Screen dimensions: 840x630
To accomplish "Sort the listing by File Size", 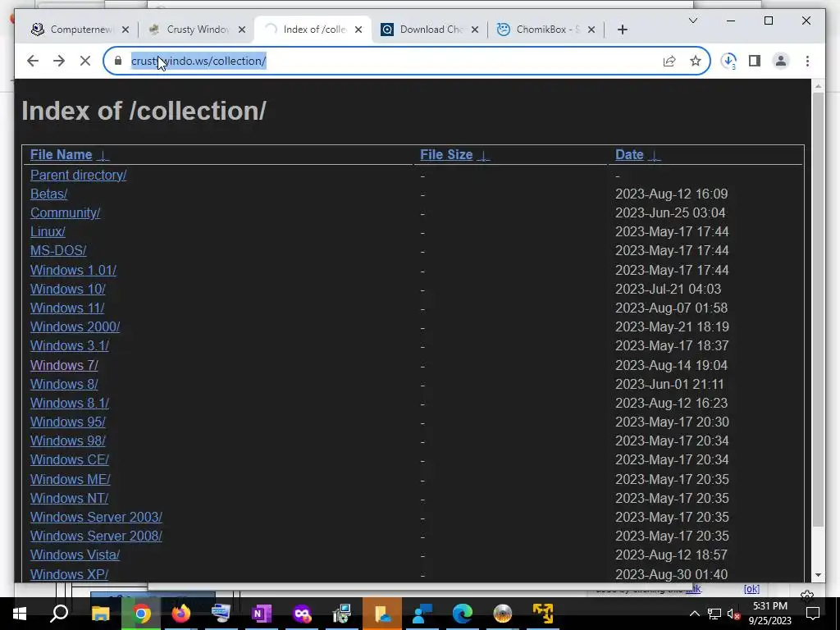I will coord(446,155).
